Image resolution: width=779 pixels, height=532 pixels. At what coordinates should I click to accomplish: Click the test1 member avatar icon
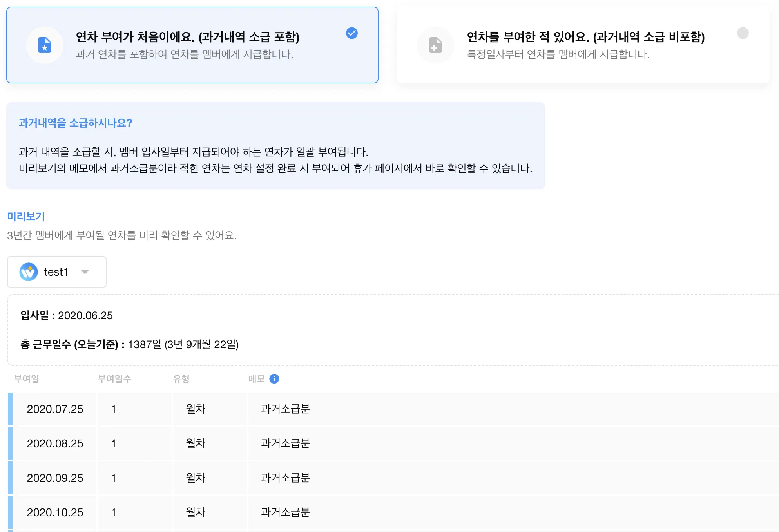(29, 272)
